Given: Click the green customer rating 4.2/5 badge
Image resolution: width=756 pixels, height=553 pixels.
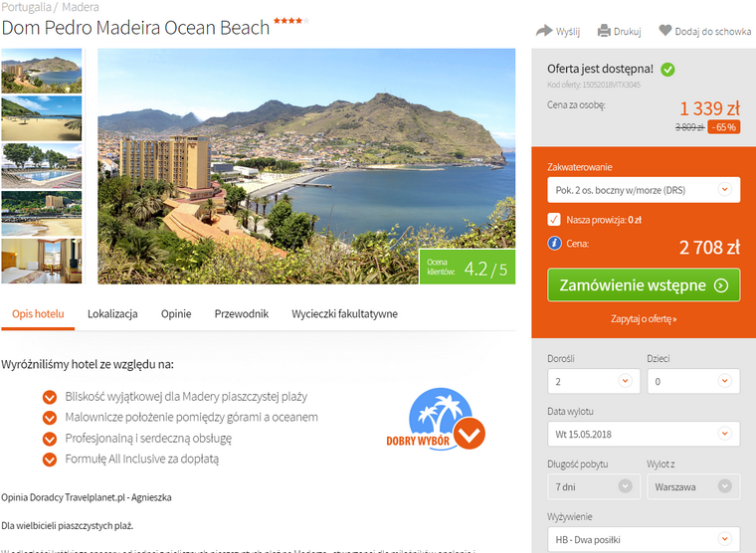Looking at the screenshot, I should (x=467, y=267).
